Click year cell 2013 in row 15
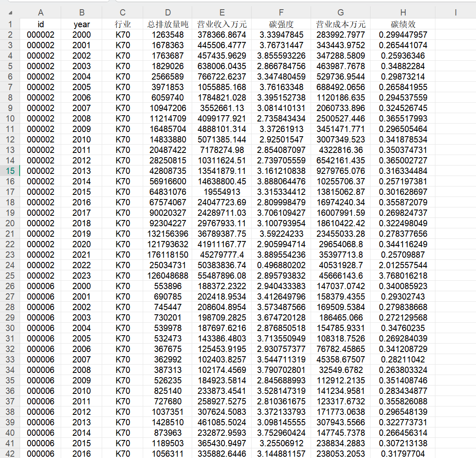Image resolution: width=476 pixels, height=458 pixels. [81, 171]
